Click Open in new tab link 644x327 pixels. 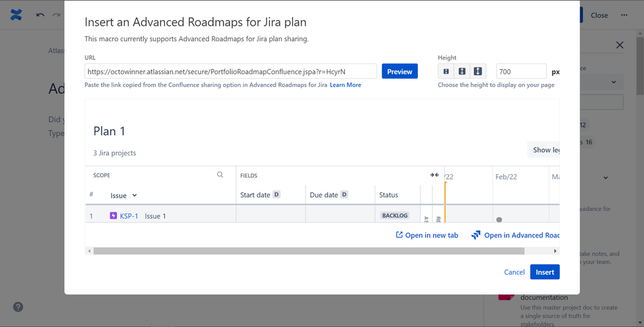[427, 235]
